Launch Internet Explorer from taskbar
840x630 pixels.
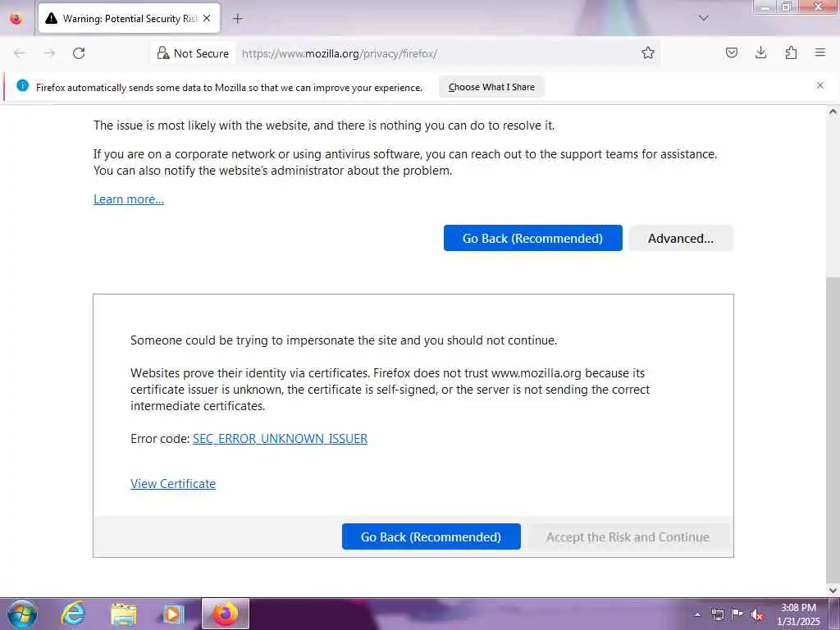tap(73, 614)
